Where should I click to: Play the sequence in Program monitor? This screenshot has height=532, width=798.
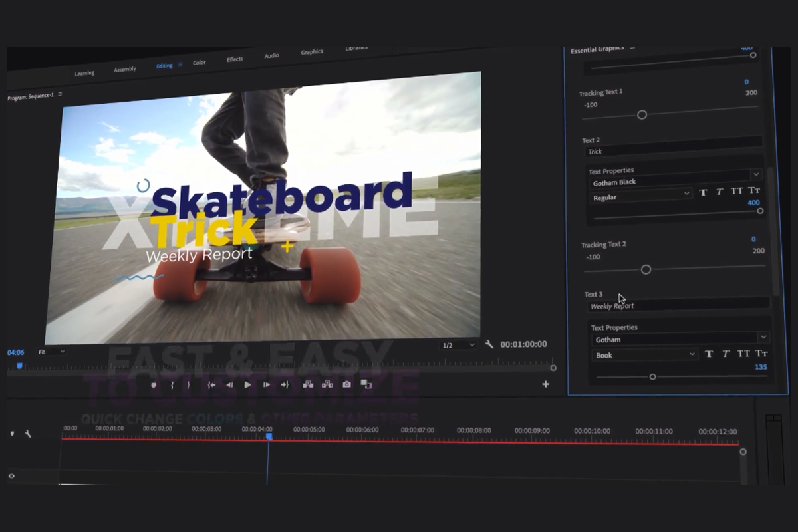coord(247,384)
